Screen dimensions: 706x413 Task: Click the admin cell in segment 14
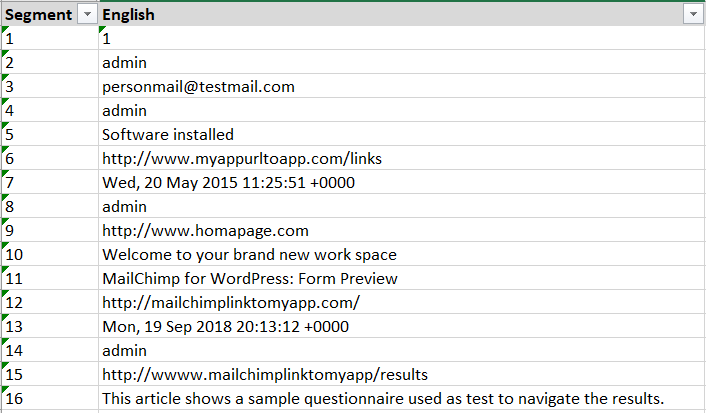point(125,351)
